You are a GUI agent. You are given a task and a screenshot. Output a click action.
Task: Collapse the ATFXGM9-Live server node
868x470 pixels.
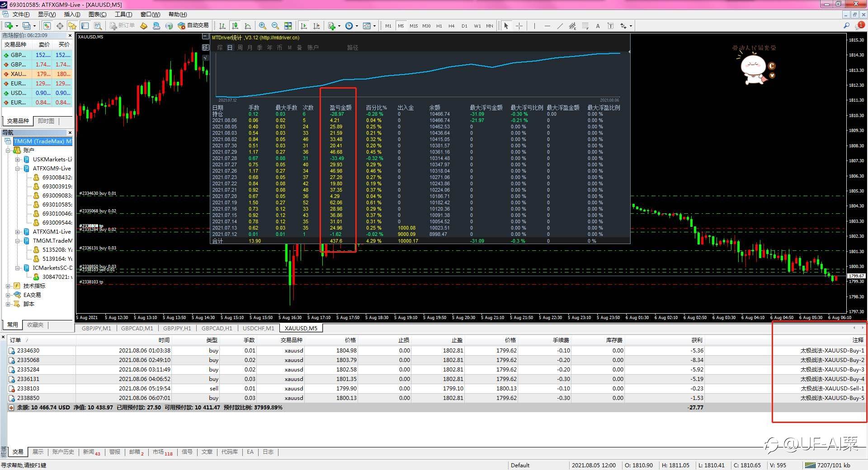click(x=17, y=169)
